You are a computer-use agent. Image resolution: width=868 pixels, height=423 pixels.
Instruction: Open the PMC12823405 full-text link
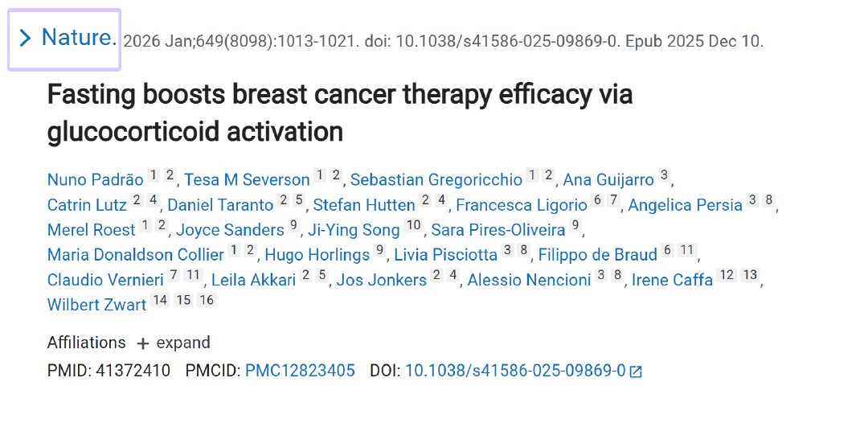[300, 371]
